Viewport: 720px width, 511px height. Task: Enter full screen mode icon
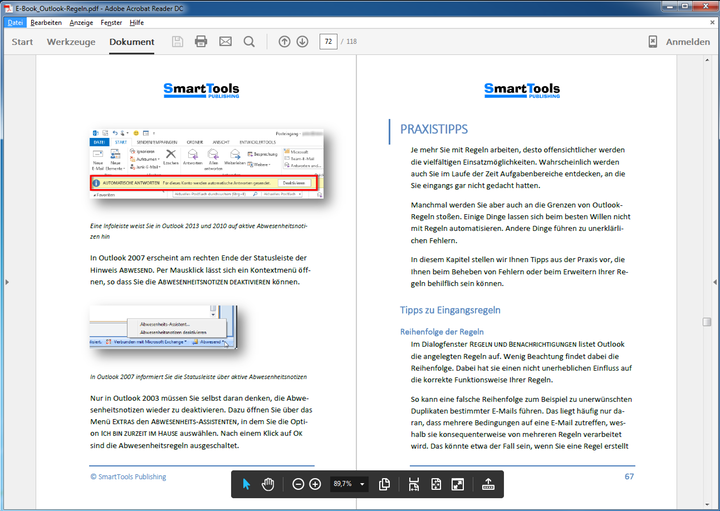pyautogui.click(x=458, y=484)
